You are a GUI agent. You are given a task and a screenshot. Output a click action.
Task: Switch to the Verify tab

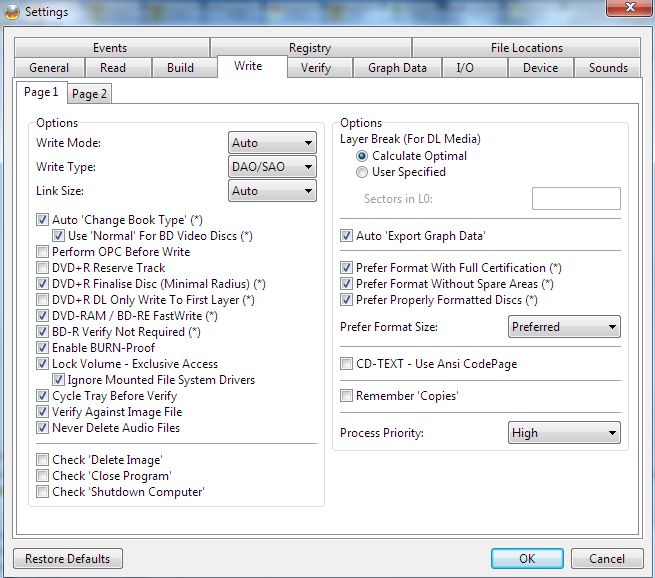click(x=320, y=68)
